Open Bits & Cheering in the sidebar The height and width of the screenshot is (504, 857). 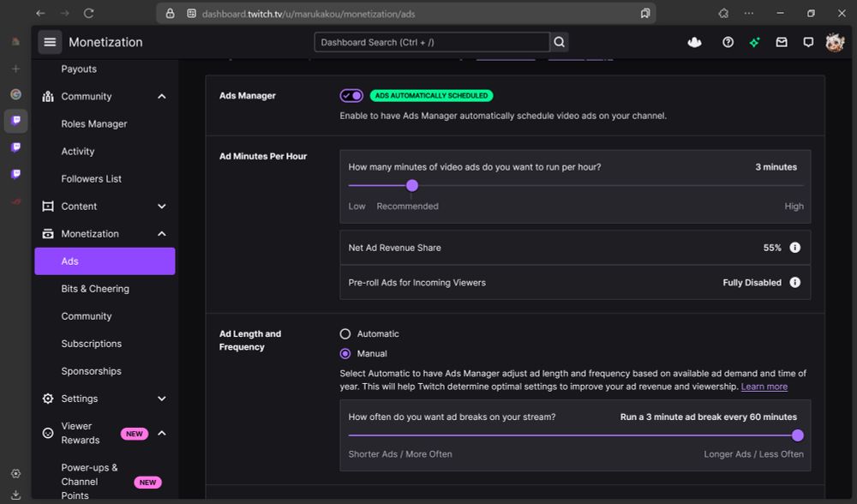95,289
